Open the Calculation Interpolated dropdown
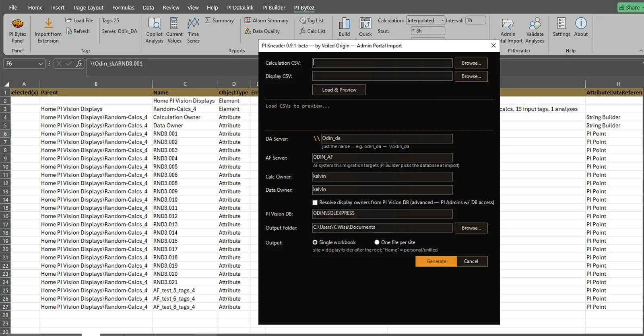This screenshot has height=336, width=644. [x=425, y=20]
